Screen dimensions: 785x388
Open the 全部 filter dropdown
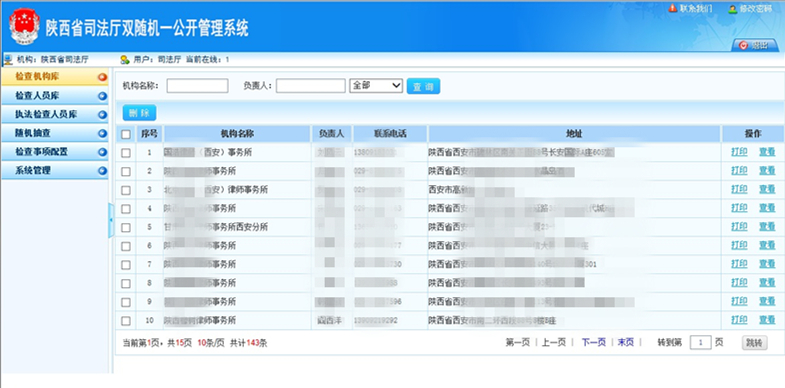click(x=376, y=86)
